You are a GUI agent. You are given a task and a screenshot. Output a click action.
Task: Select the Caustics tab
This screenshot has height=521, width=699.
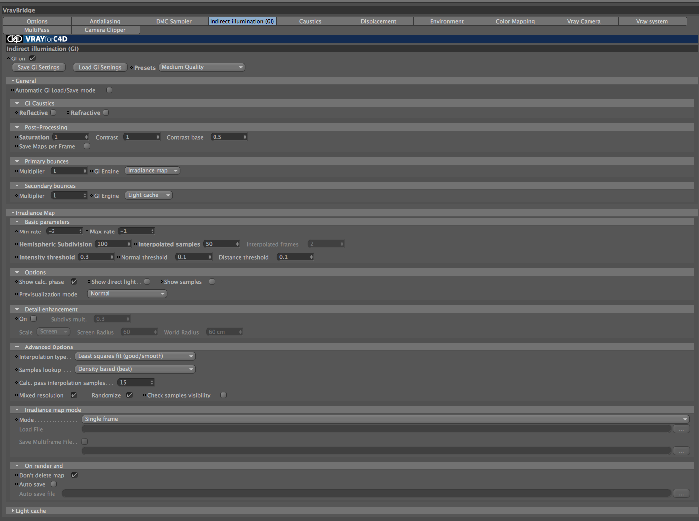pyautogui.click(x=310, y=21)
